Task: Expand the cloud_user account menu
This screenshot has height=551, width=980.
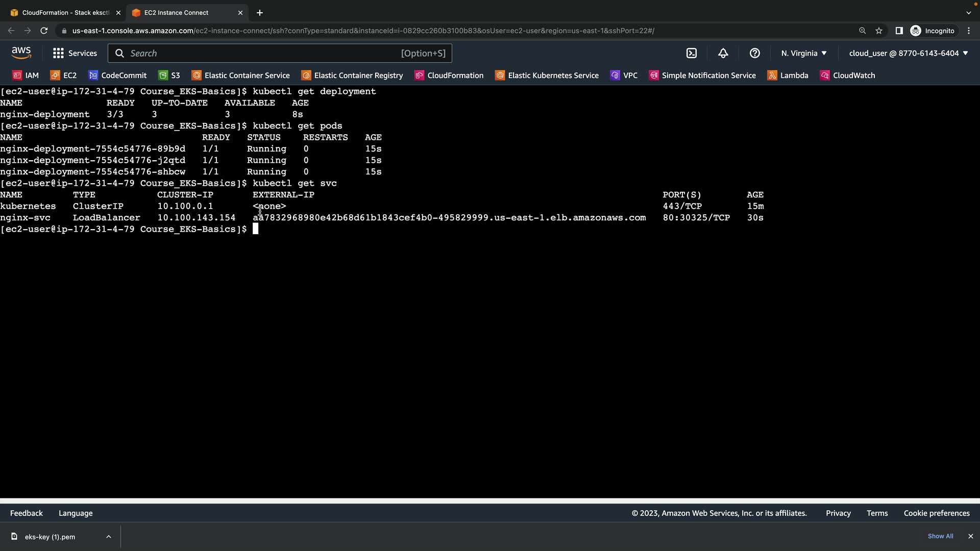Action: pyautogui.click(x=908, y=53)
